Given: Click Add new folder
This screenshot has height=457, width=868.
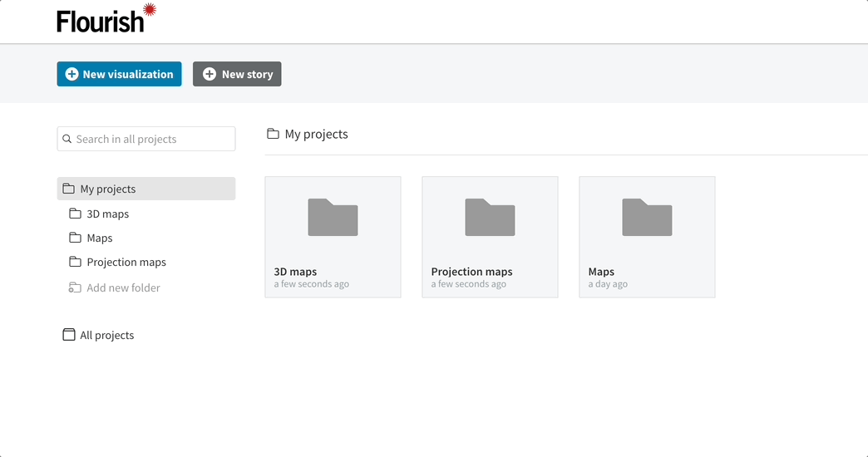Looking at the screenshot, I should click(123, 287).
